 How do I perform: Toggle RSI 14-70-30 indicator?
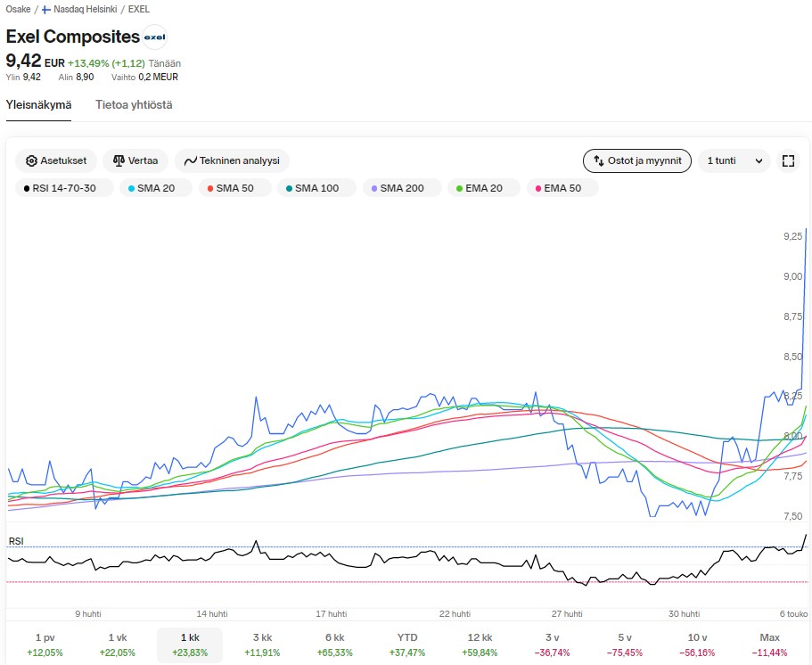(x=64, y=188)
